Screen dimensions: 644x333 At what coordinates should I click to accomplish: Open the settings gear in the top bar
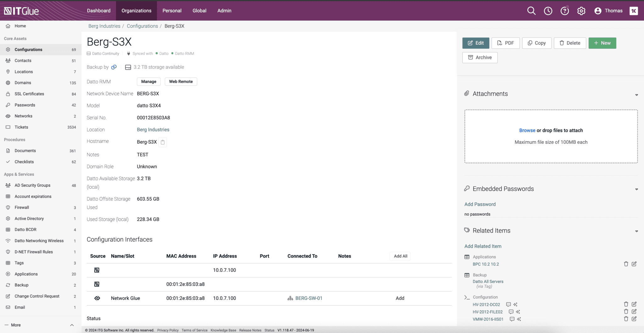click(581, 10)
